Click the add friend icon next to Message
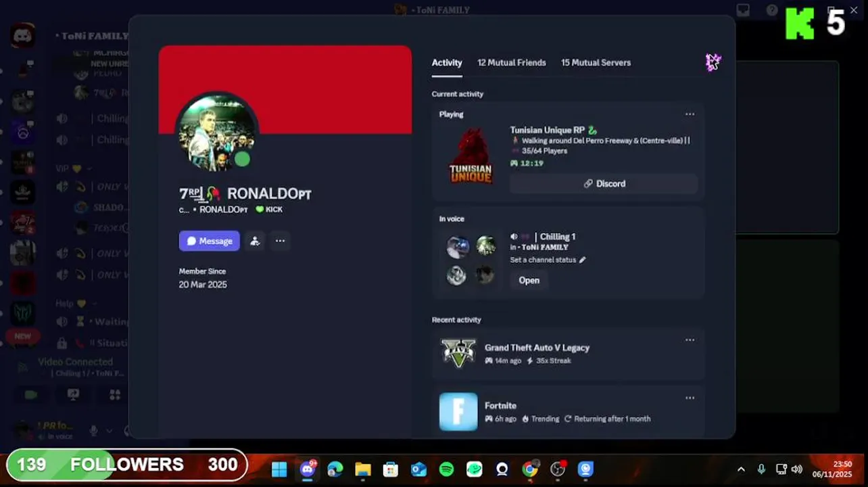 click(x=255, y=241)
